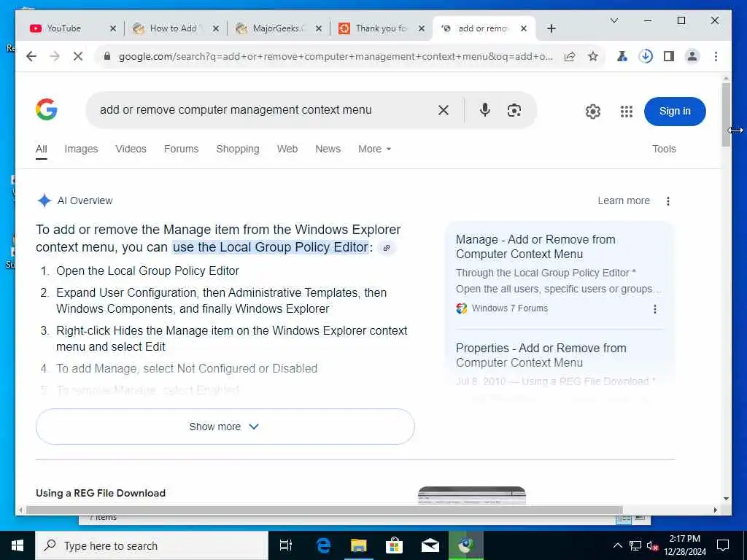Open the tab search chevron
The width and height of the screenshot is (747, 560).
click(x=614, y=20)
